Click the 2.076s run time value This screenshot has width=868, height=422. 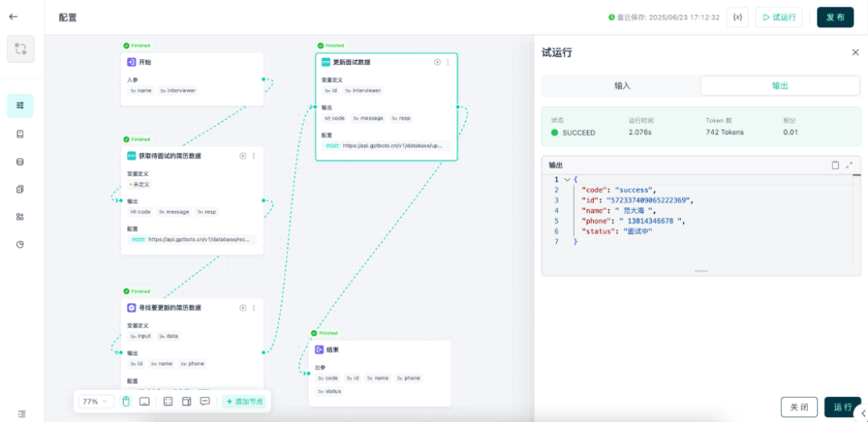coord(640,133)
